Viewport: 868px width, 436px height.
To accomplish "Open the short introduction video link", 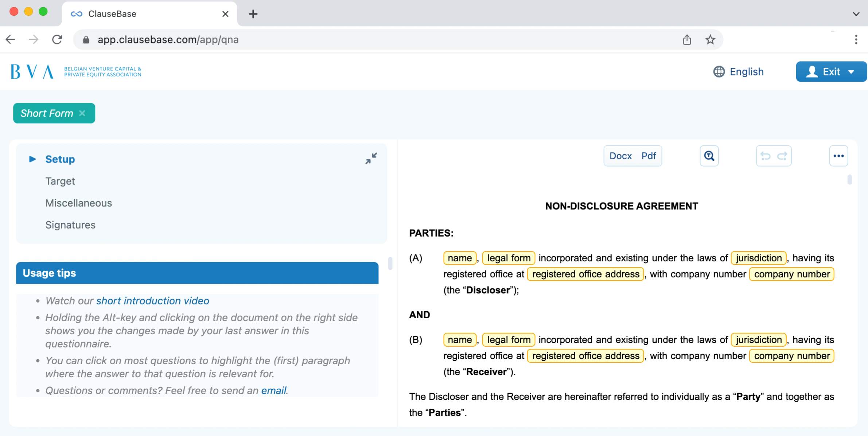I will (x=152, y=300).
